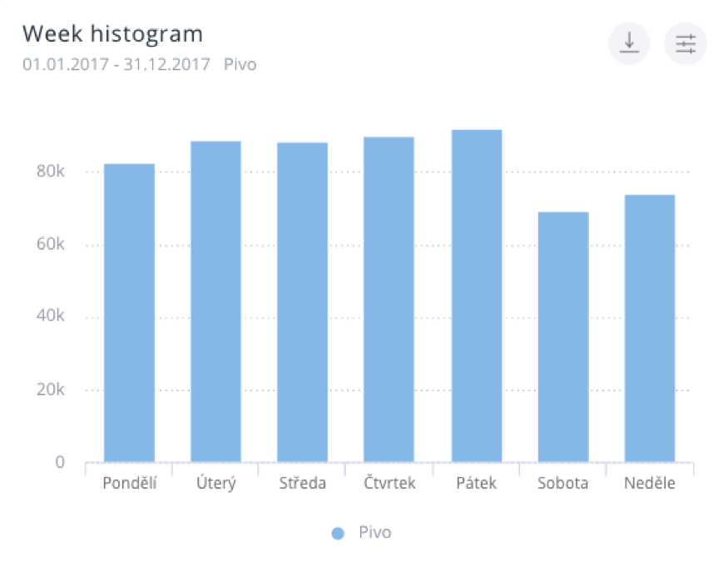The image size is (728, 577).
Task: Click the Pivo subtitle label
Action: [240, 64]
